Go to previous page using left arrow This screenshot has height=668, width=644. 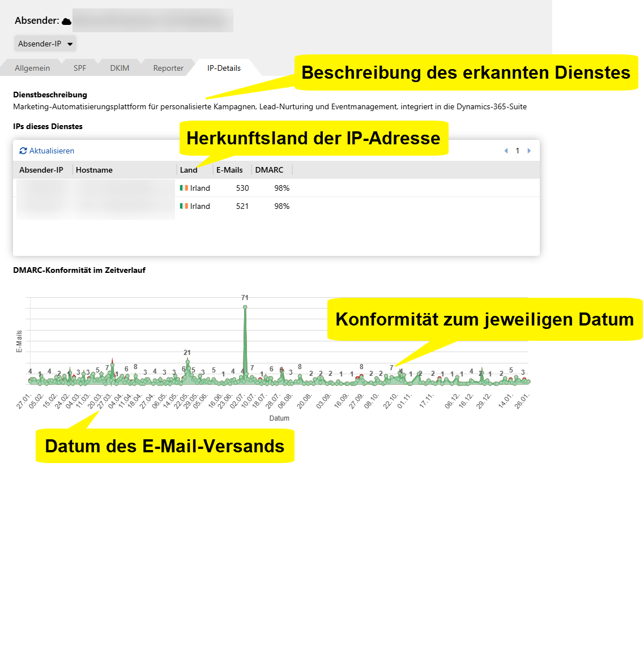tap(506, 151)
